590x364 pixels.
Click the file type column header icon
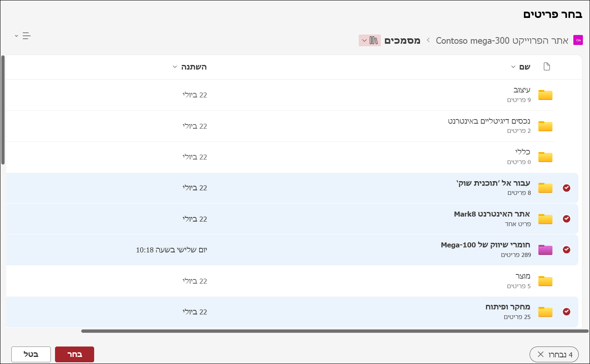tap(547, 67)
